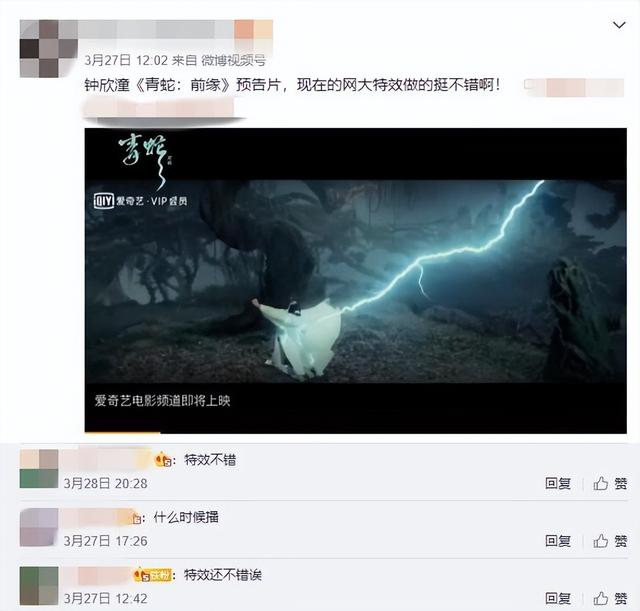Click the 铁粉 fan badge icon
Viewport: 640px width, 611px height.
153,575
